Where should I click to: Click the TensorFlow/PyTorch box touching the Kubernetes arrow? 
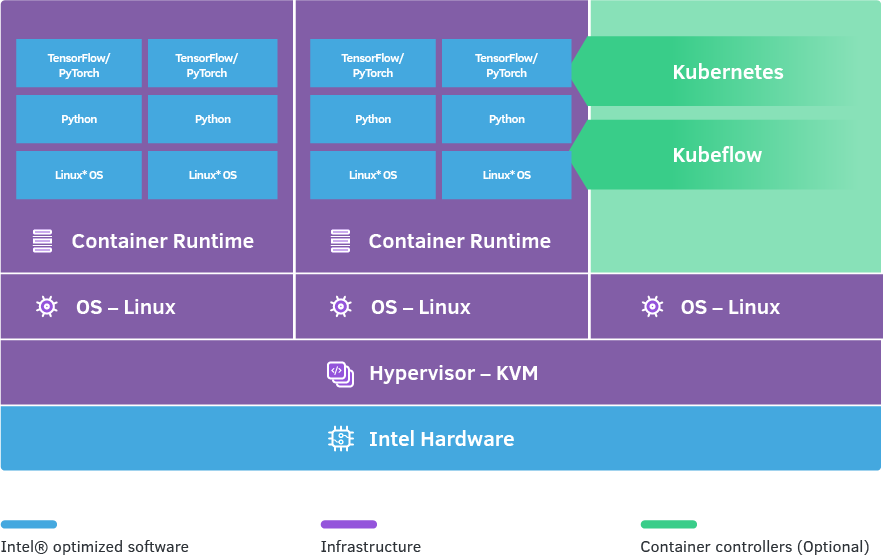(x=506, y=63)
